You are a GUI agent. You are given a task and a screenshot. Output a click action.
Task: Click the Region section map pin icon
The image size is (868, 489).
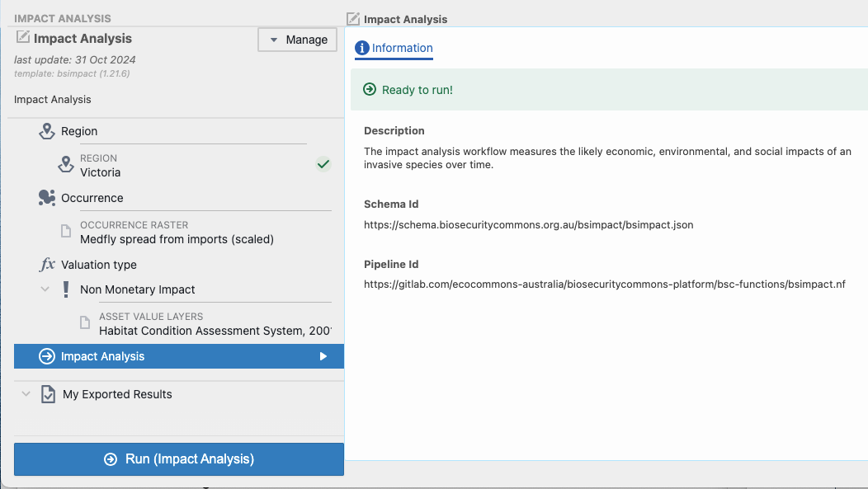coord(47,131)
